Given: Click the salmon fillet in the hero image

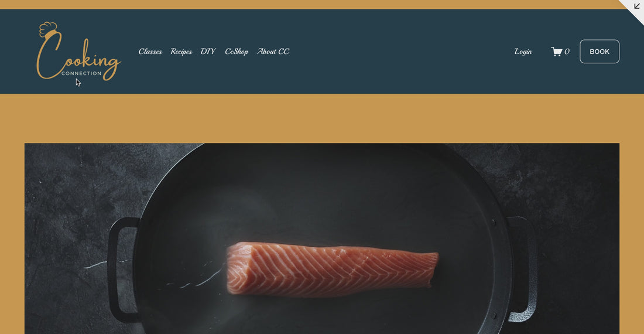Looking at the screenshot, I should [332, 269].
